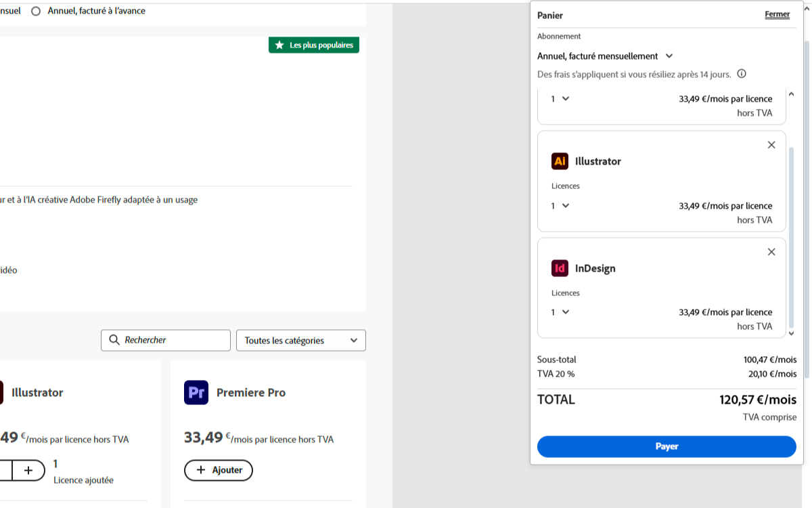Open Illustrator licence quantity dropdown
Image resolution: width=812 pixels, height=508 pixels.
[x=560, y=206]
